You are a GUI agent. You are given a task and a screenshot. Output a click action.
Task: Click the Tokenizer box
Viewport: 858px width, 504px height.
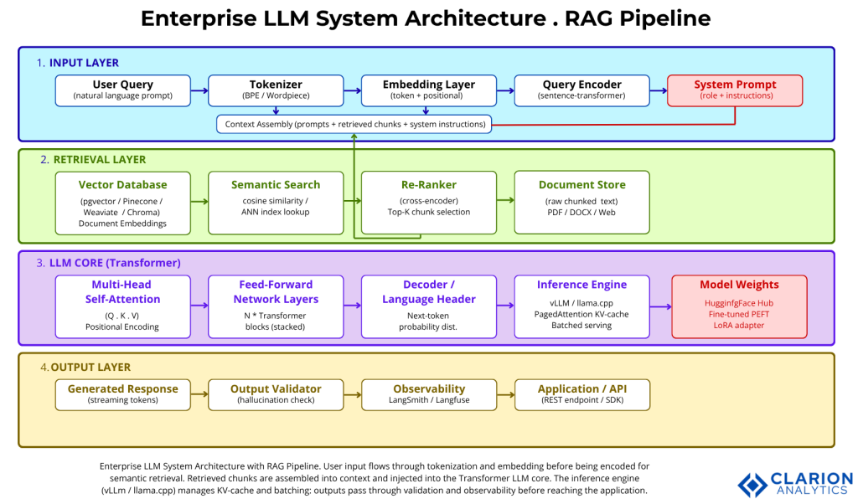276,90
